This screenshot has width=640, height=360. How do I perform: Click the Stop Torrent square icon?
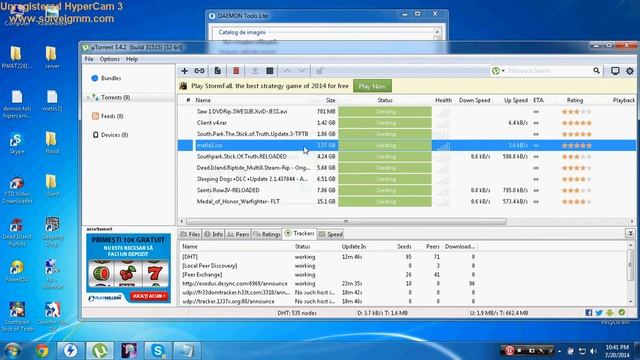pos(270,71)
